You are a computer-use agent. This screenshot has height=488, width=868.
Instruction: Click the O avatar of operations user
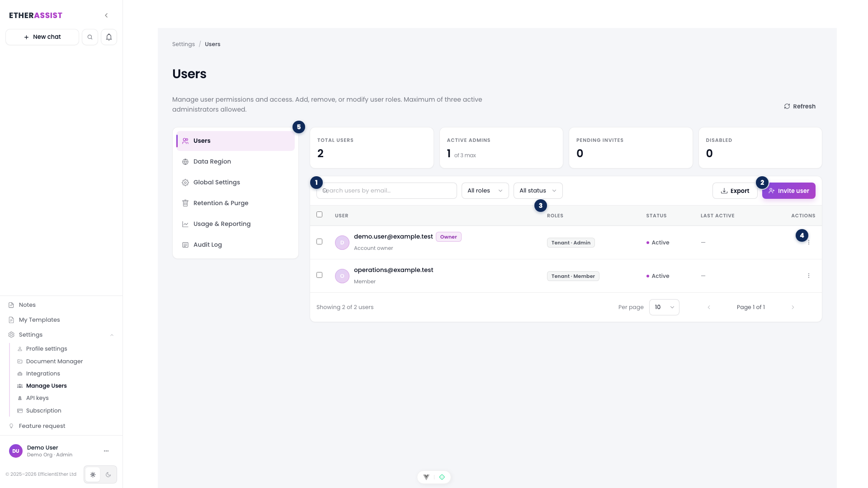point(342,276)
